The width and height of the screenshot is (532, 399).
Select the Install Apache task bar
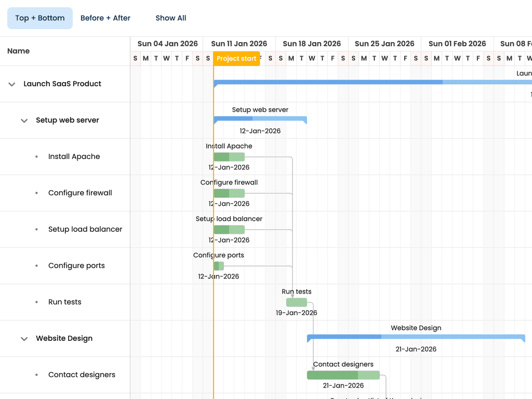[229, 157]
